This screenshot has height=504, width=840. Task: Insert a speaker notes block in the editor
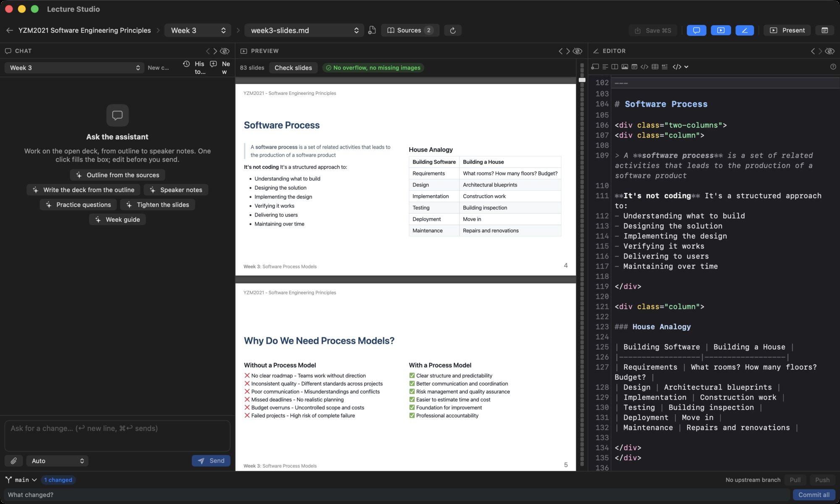pos(635,67)
